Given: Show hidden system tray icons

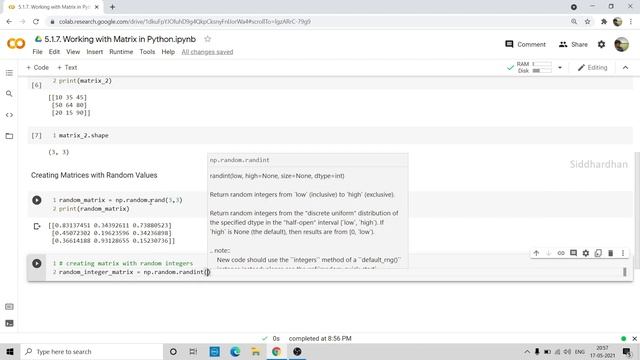Looking at the screenshot, I should (x=527, y=351).
